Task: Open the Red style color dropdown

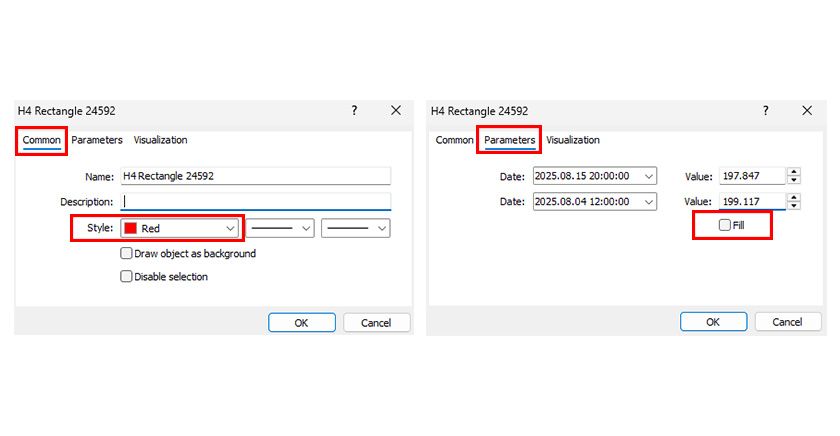Action: pos(231,229)
